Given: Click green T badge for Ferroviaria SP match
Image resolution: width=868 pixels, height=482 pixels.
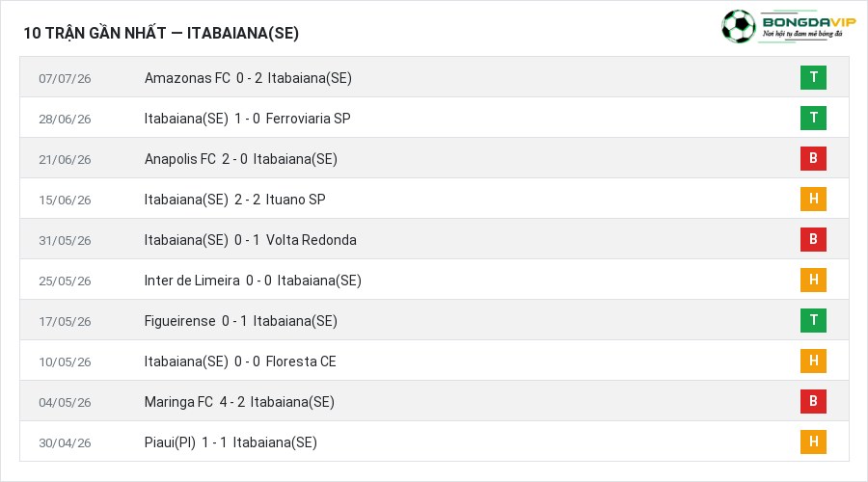Looking at the screenshot, I should (813, 118).
